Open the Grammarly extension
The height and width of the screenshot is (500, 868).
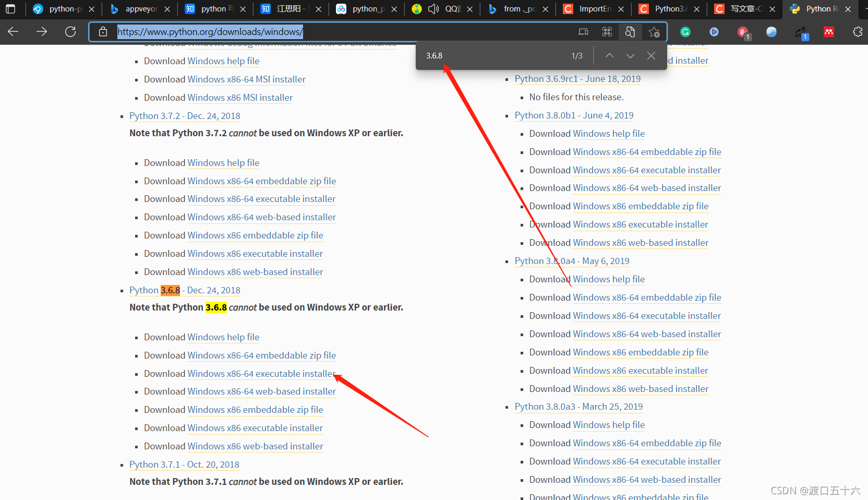tap(685, 32)
